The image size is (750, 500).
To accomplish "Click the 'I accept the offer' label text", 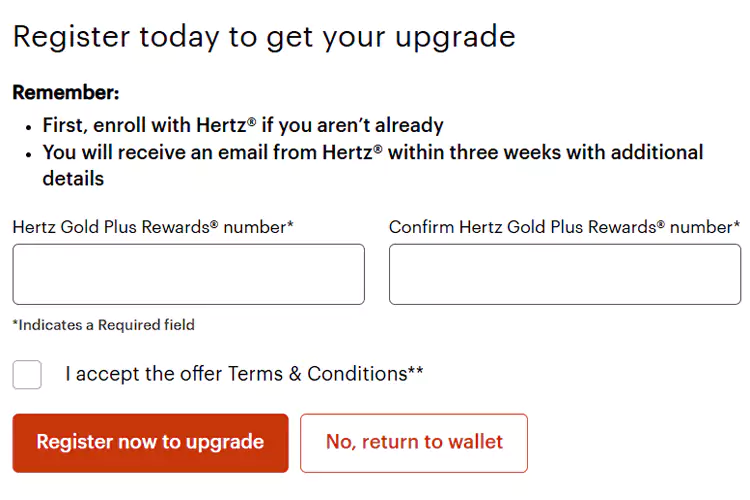I will point(143,374).
